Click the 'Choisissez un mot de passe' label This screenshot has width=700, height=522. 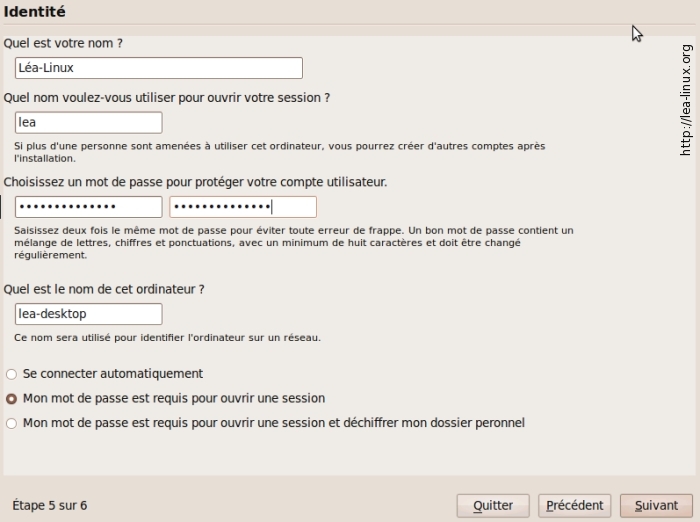(195, 182)
